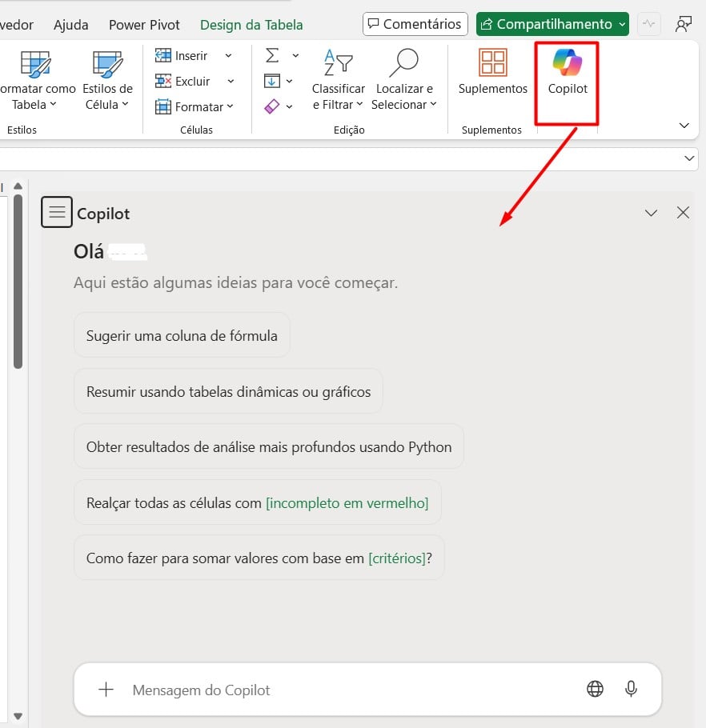Screen dimensions: 706x728
Task: Select the Python deeper analysis suggestion
Action: click(268, 446)
